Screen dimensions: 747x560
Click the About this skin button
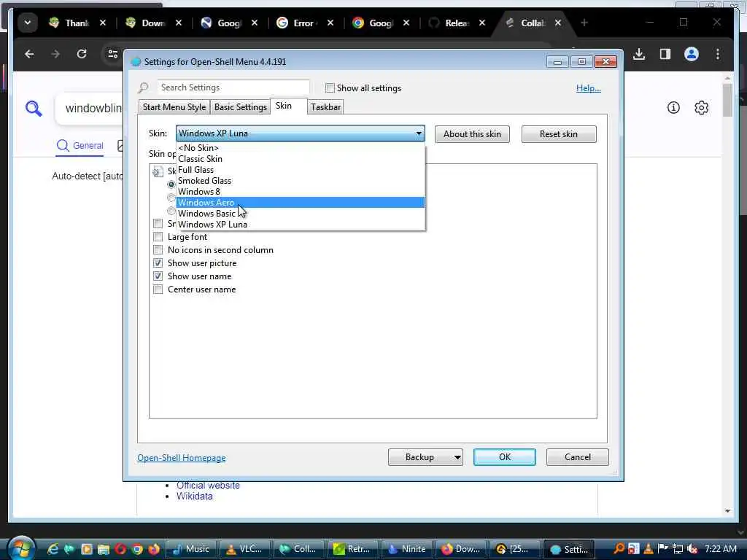point(472,134)
